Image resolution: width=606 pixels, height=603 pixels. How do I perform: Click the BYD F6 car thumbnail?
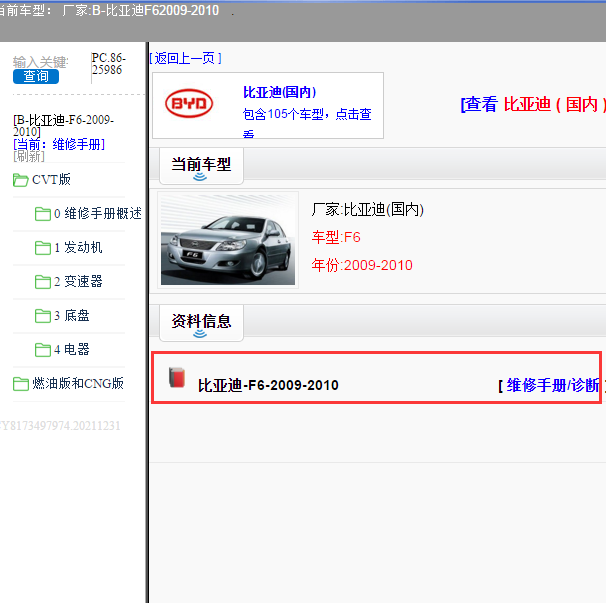pyautogui.click(x=228, y=240)
